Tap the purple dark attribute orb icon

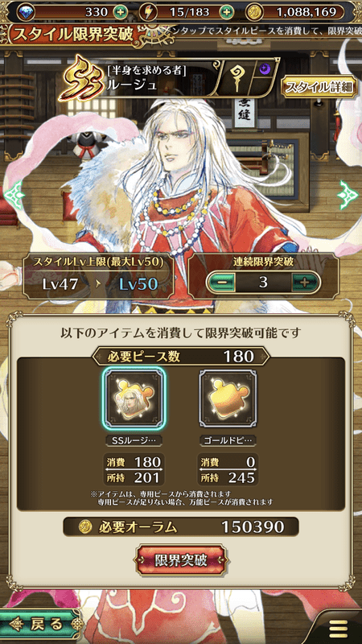pos(266,69)
